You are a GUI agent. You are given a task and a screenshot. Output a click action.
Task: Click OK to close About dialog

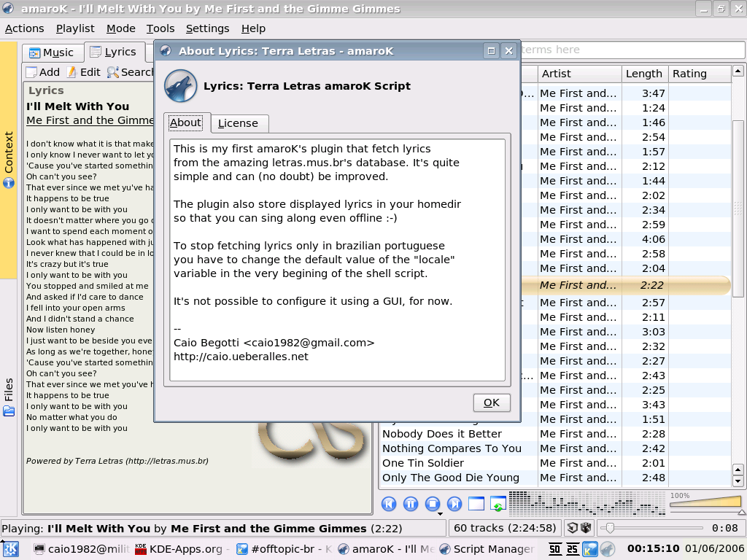click(492, 402)
